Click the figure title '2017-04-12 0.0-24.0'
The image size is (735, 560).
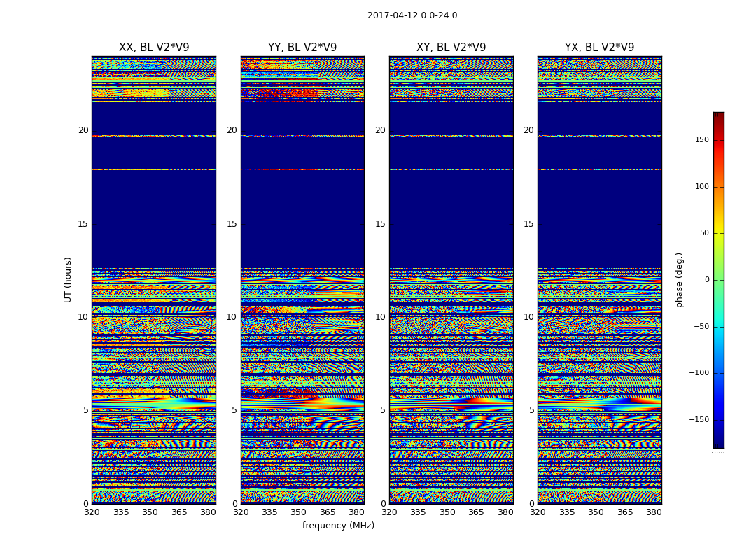coord(412,15)
